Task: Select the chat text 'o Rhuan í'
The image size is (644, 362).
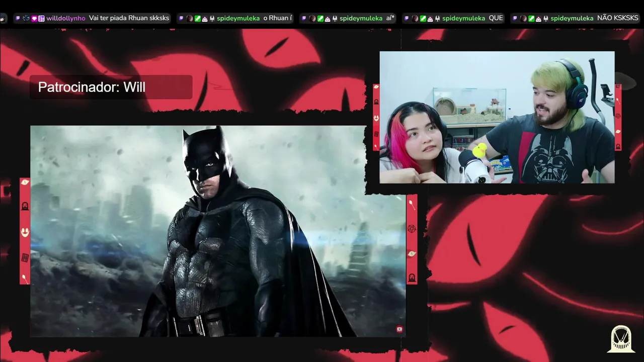Action: [x=277, y=18]
